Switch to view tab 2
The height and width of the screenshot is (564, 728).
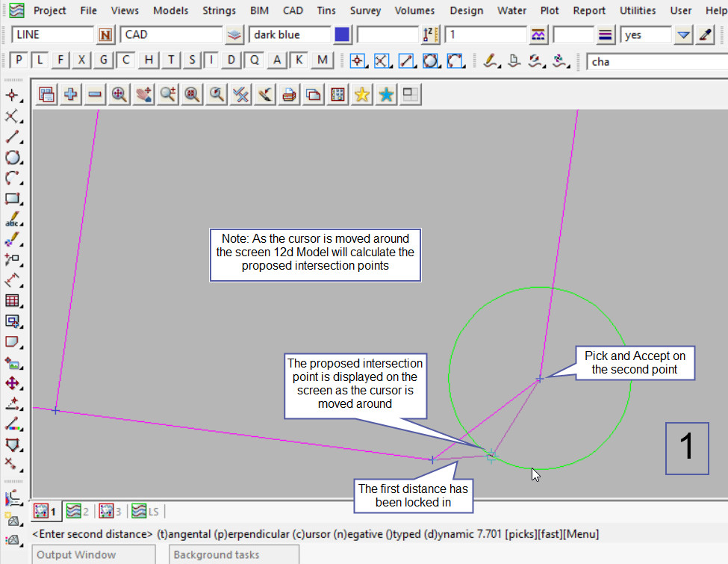tap(77, 512)
